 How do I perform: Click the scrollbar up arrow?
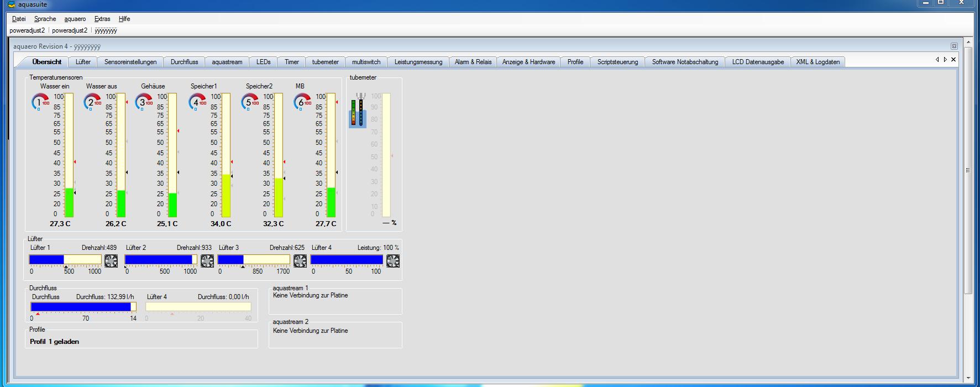click(968, 42)
